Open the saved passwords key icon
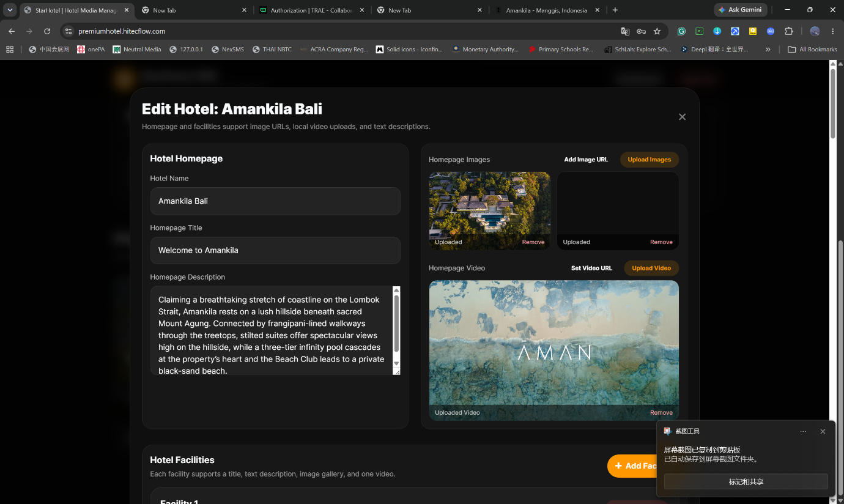Image resolution: width=844 pixels, height=504 pixels. coord(641,31)
